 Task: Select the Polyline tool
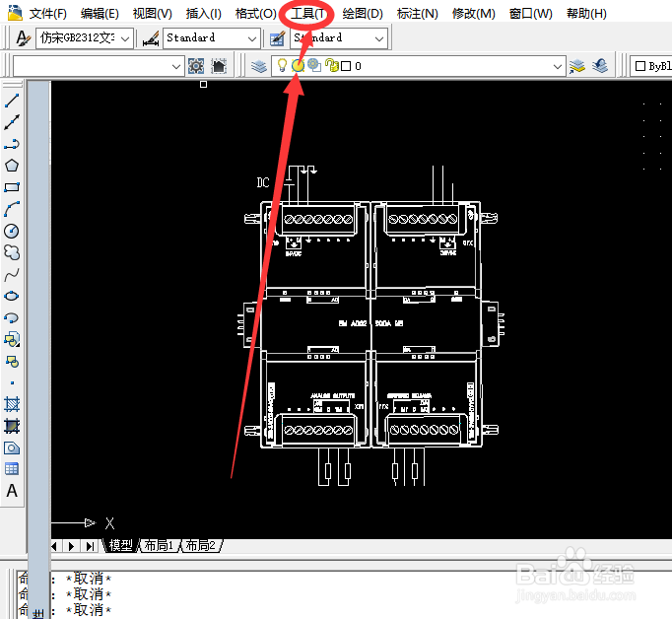pyautogui.click(x=12, y=144)
